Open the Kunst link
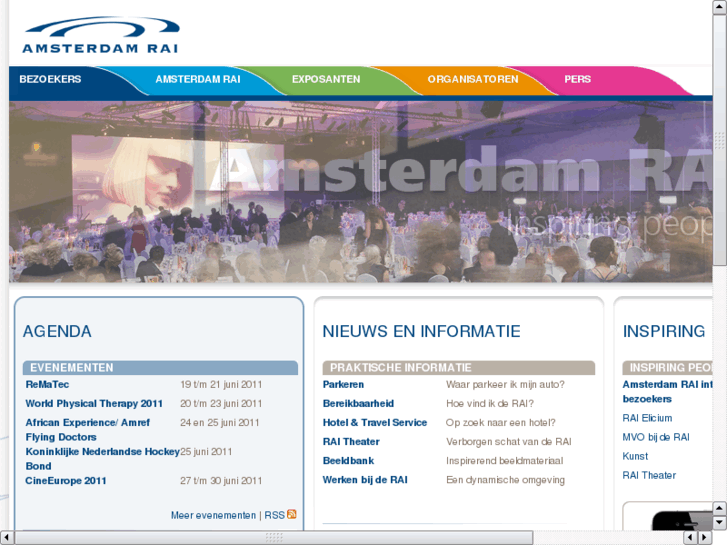Viewport: 727px width, 545px height. click(635, 456)
